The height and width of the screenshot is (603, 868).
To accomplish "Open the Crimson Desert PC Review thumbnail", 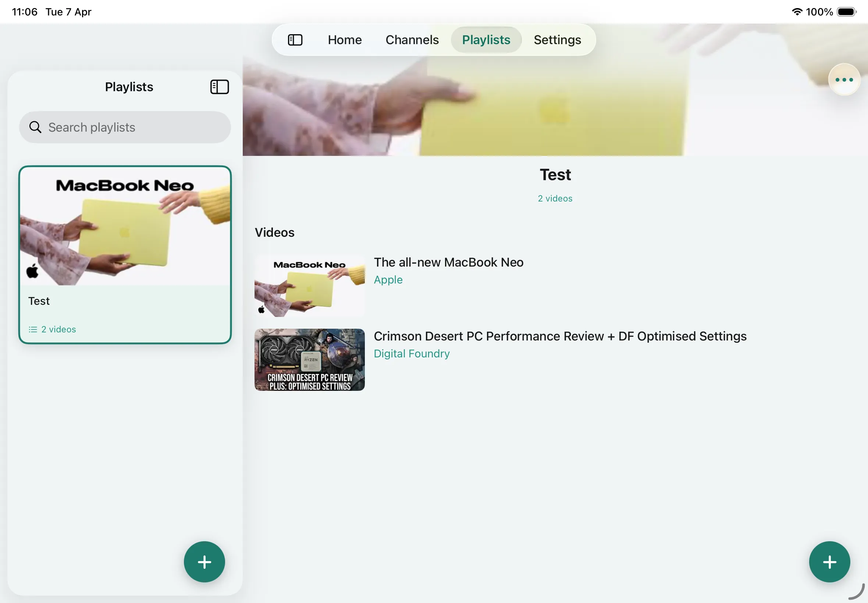I will click(309, 360).
